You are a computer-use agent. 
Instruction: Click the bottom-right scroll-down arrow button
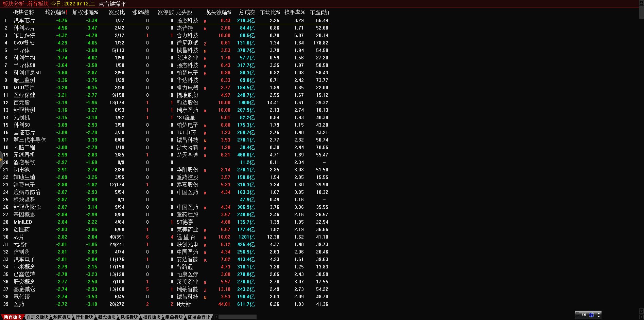click(x=641, y=311)
